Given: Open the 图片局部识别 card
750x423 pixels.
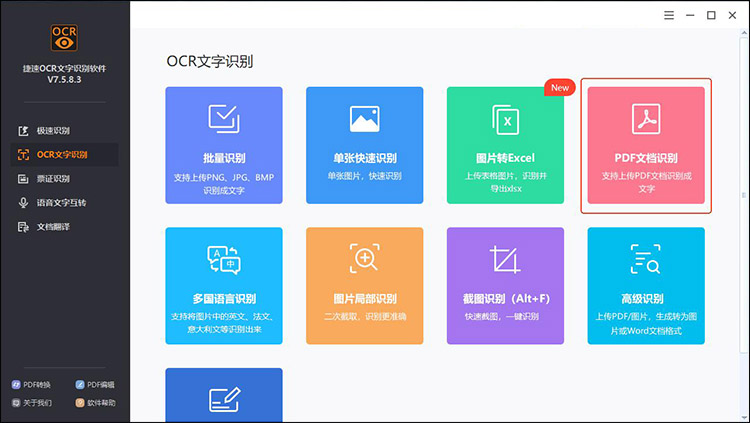Looking at the screenshot, I should tap(364, 286).
